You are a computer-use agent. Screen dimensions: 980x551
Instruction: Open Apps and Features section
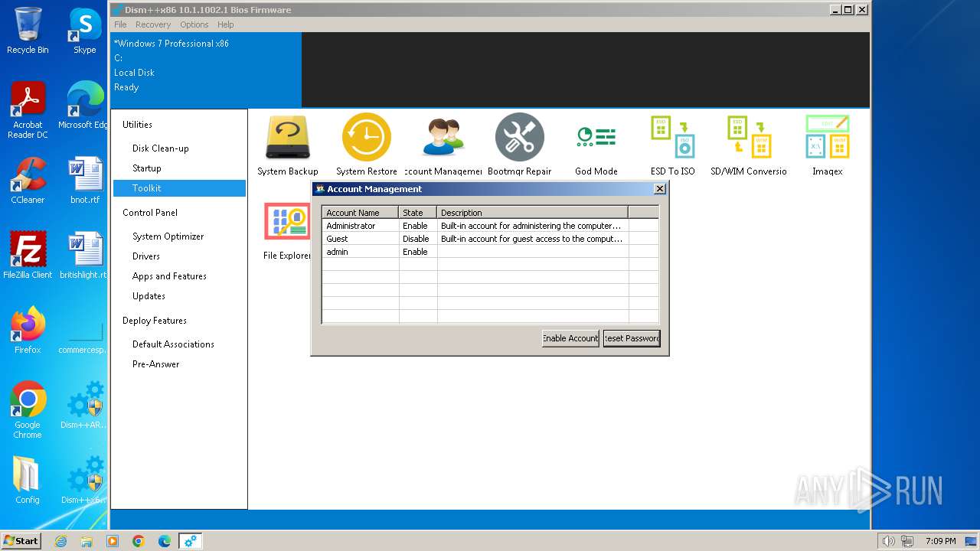point(179,276)
